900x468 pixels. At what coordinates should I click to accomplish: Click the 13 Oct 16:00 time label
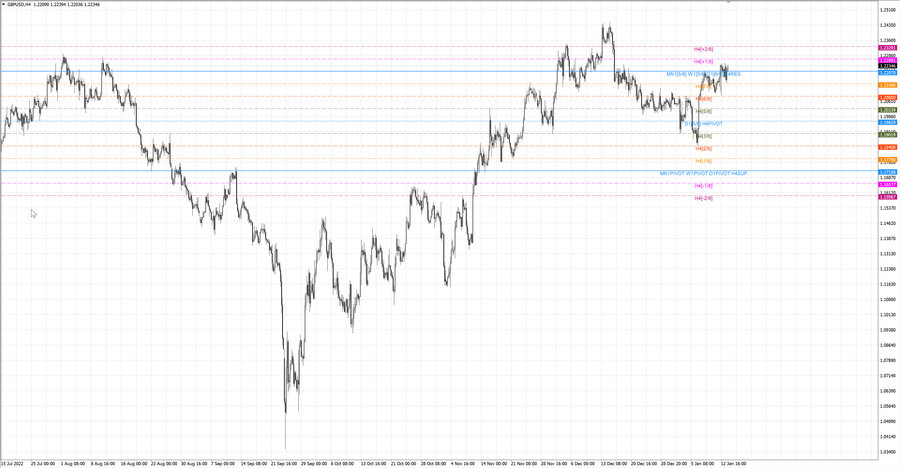click(x=374, y=463)
